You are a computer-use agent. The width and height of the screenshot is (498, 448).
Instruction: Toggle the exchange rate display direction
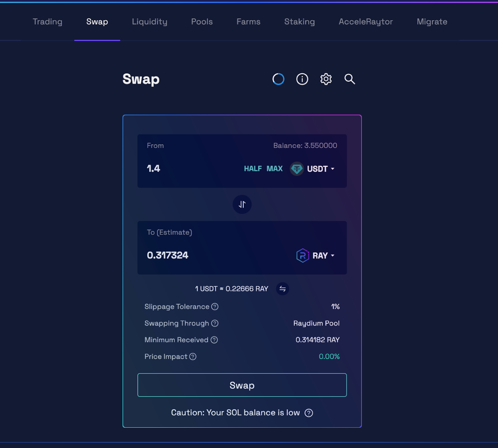[282, 289]
